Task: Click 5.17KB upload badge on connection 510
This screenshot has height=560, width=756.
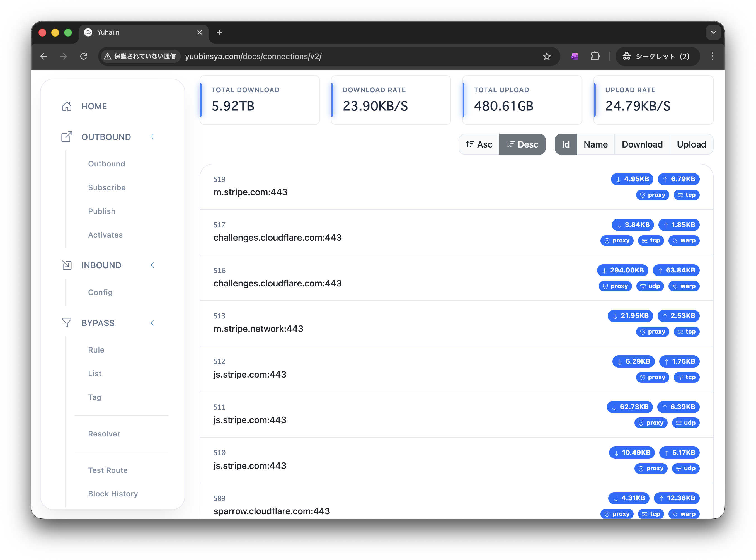Action: 679,453
